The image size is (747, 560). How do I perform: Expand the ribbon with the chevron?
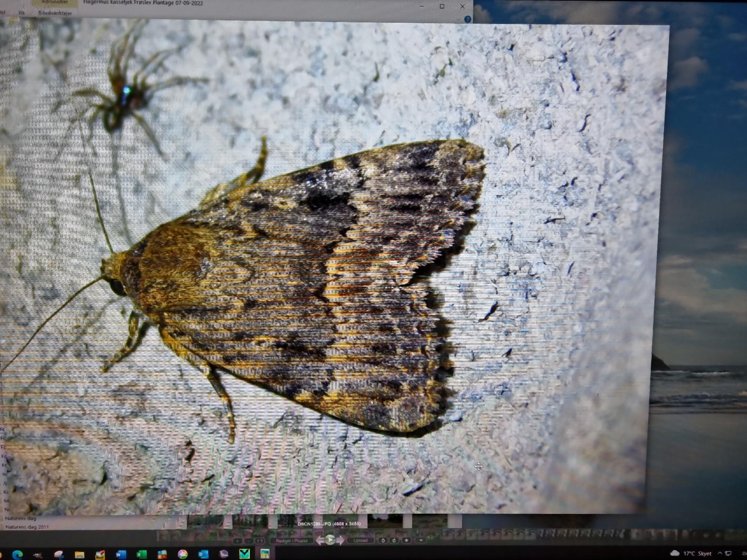(x=458, y=19)
